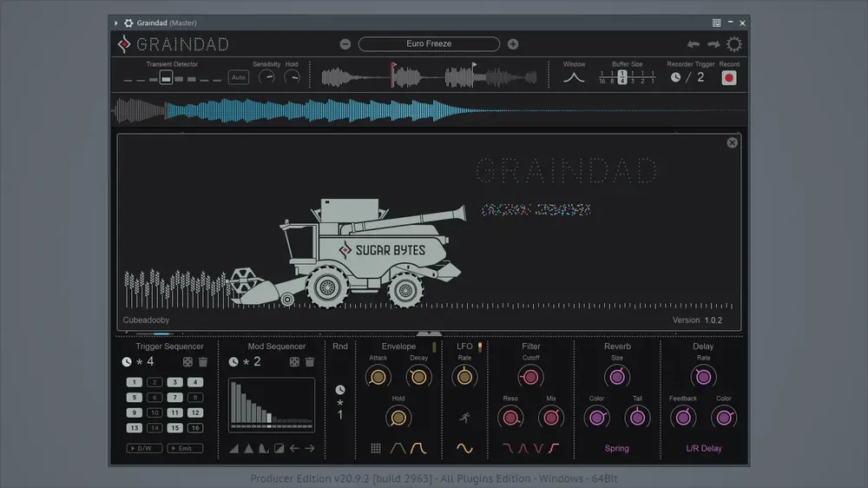Shift Mod Sequencer pattern right
The image size is (868, 488).
click(310, 448)
